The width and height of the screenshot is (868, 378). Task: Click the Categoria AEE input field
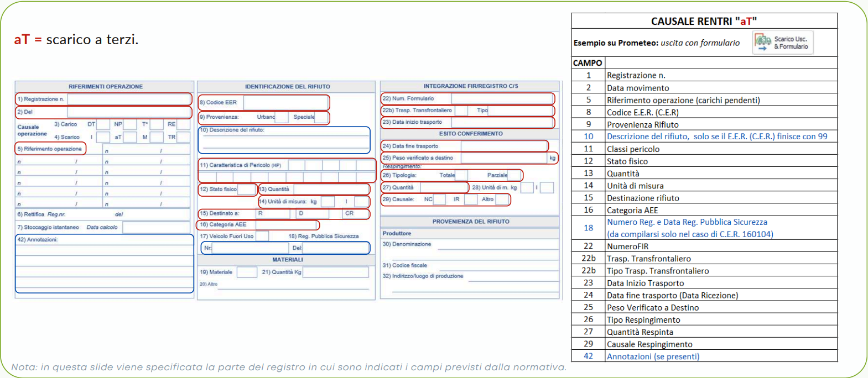click(x=285, y=225)
